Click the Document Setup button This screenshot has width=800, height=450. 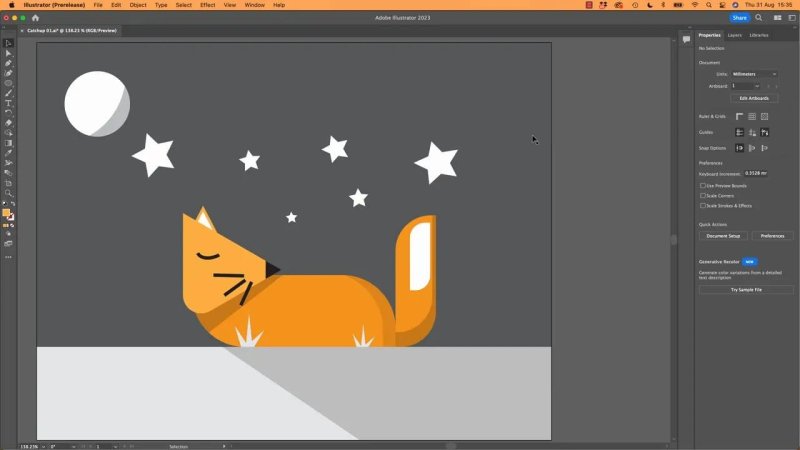(x=723, y=236)
